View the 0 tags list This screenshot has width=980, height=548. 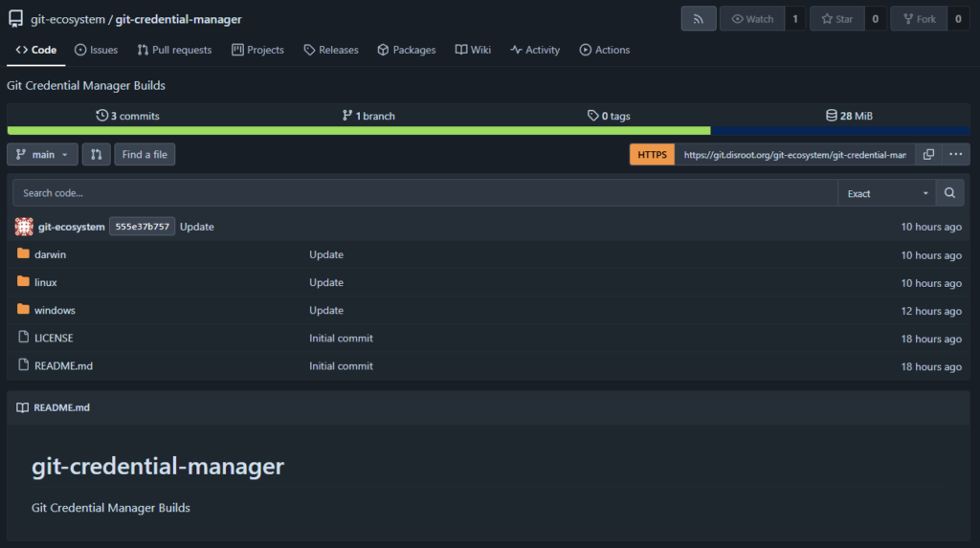point(609,116)
